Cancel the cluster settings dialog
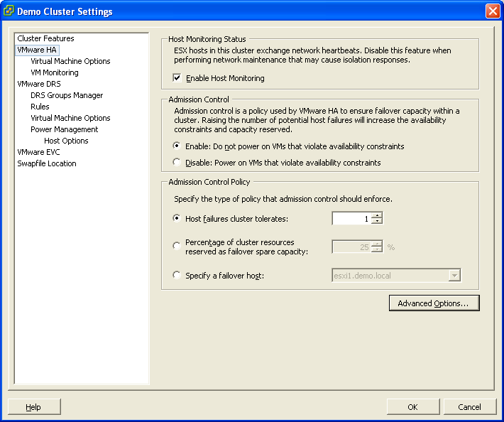 click(470, 407)
